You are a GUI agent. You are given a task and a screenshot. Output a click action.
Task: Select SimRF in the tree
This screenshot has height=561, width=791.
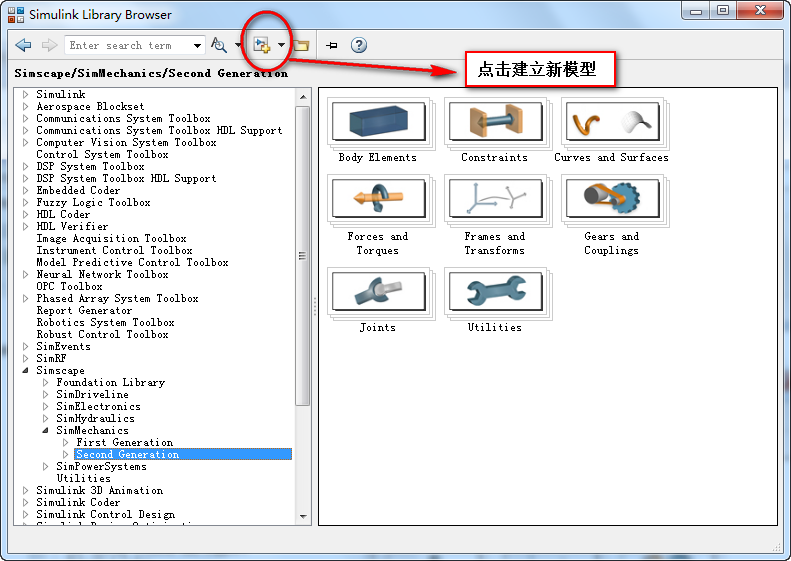[51, 359]
